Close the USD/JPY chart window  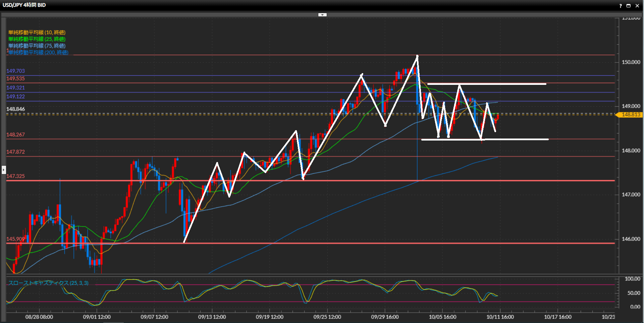coord(637,6)
